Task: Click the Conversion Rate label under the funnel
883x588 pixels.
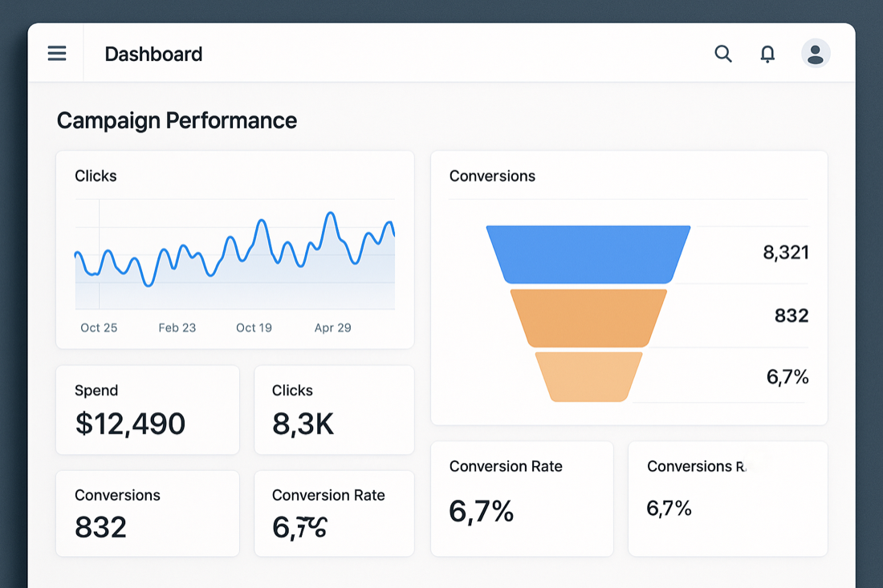Action: point(506,466)
